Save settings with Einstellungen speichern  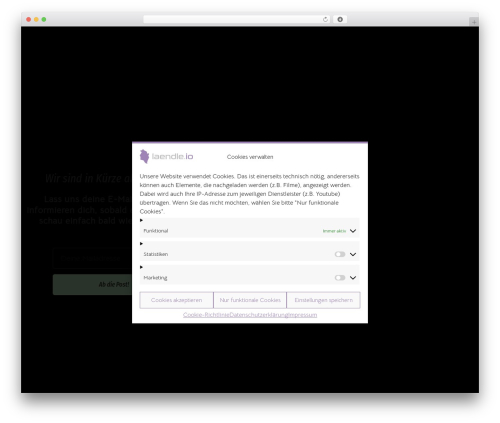(x=323, y=300)
